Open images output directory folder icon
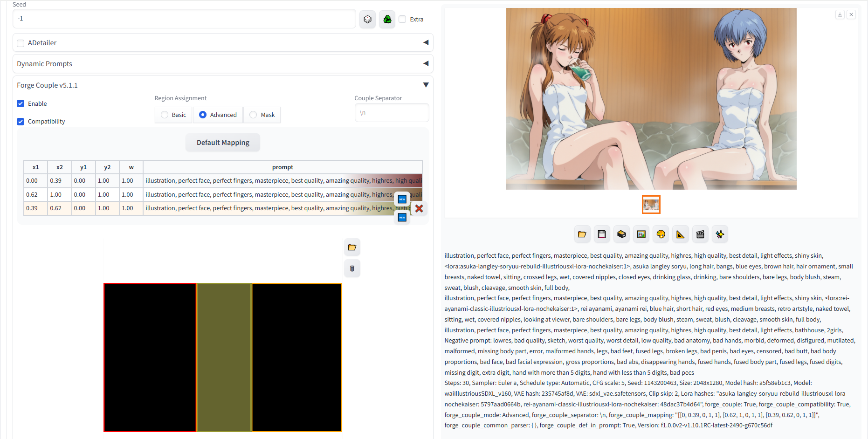868x439 pixels. pos(582,234)
